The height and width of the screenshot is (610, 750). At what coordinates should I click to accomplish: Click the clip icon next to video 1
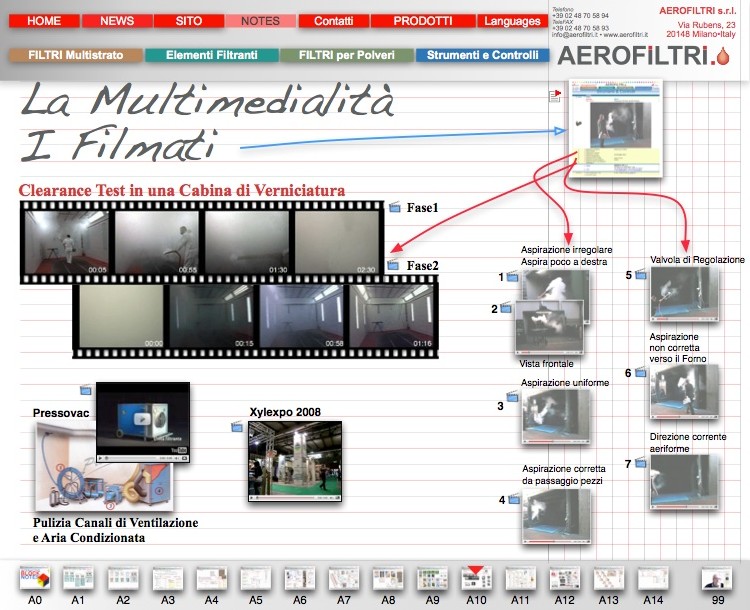click(512, 277)
